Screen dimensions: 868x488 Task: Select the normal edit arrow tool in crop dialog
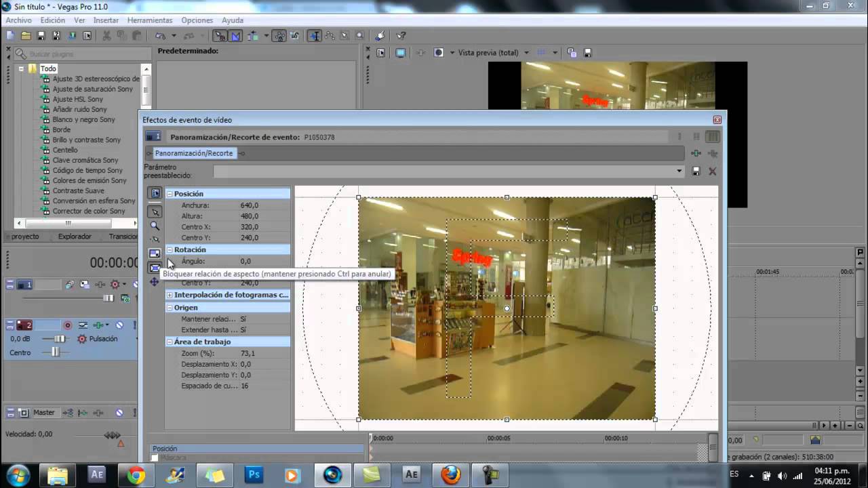pos(155,211)
